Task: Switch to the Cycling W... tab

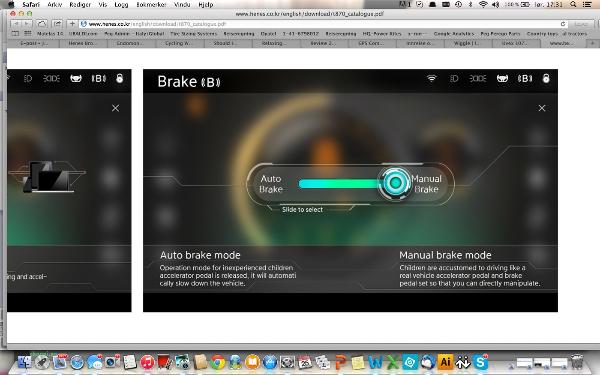Action: pos(180,43)
